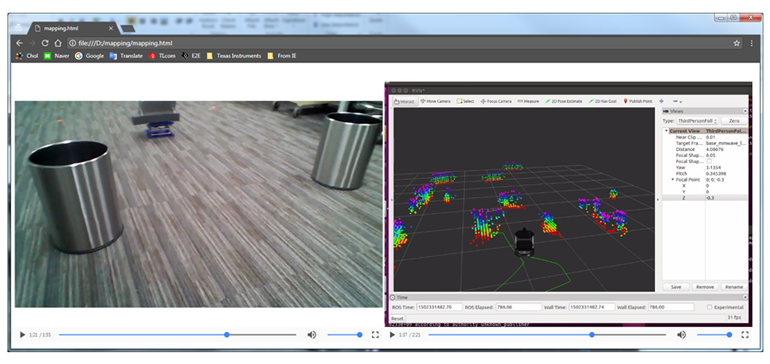The width and height of the screenshot is (770, 364).
Task: Open the minus remove-tool dropdown
Action: (678, 101)
